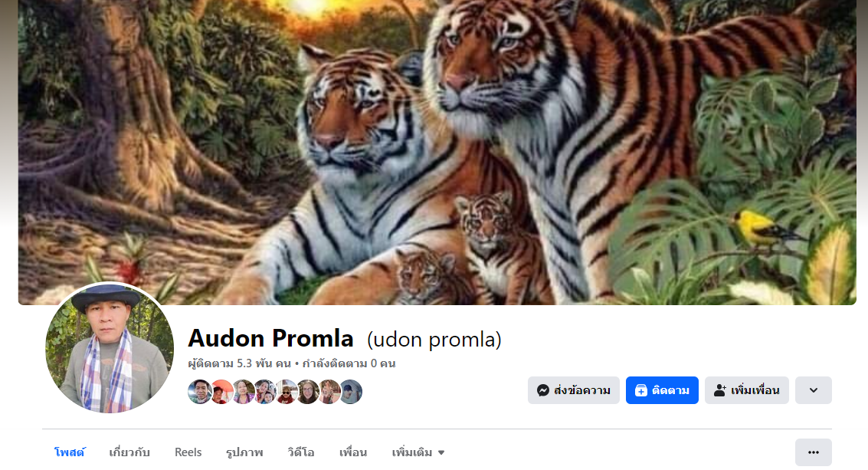Expand the chevron dropdown beside the add friend button

813,390
